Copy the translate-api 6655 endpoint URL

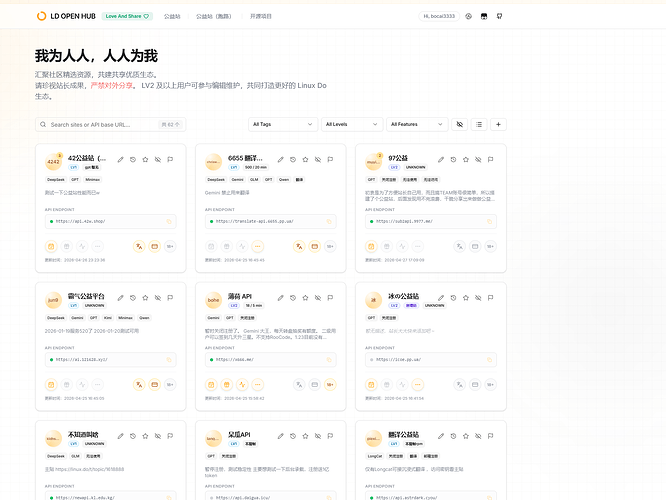[329, 221]
